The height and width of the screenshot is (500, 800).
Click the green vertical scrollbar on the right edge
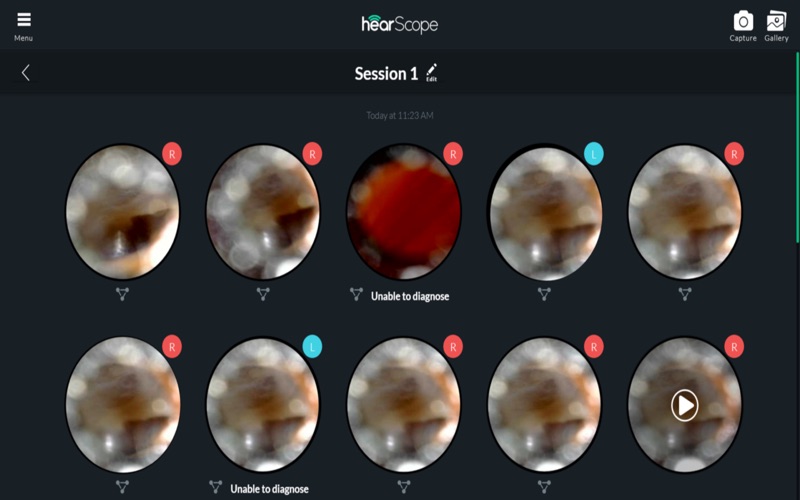coord(797,146)
